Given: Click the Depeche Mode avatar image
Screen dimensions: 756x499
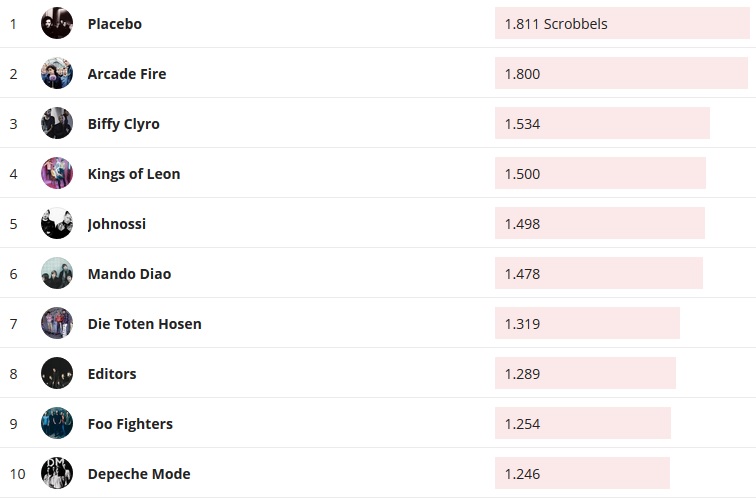Looking at the screenshot, I should click(x=57, y=473).
